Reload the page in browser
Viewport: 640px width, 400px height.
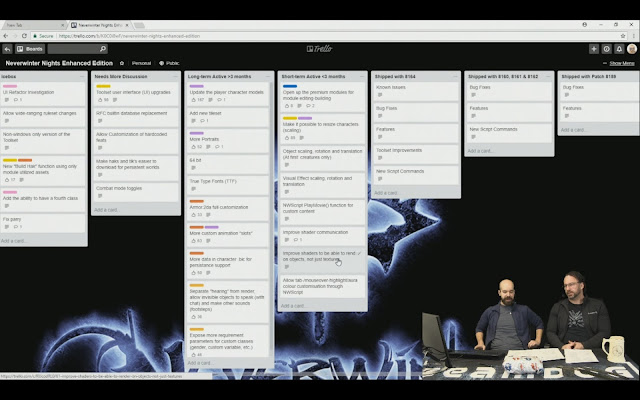click(x=24, y=36)
